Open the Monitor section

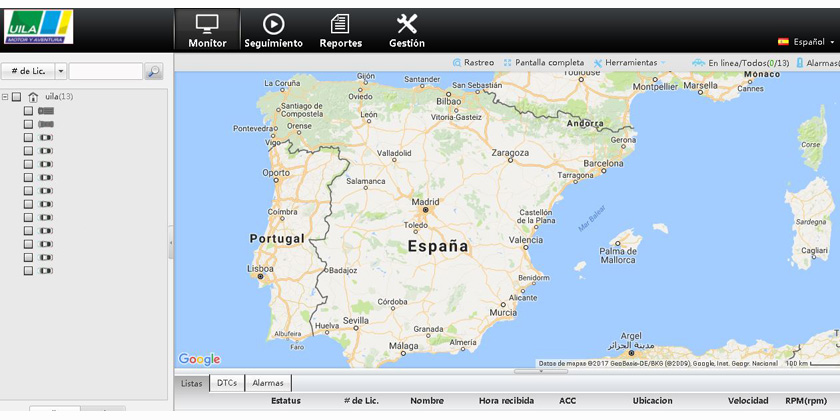207,31
